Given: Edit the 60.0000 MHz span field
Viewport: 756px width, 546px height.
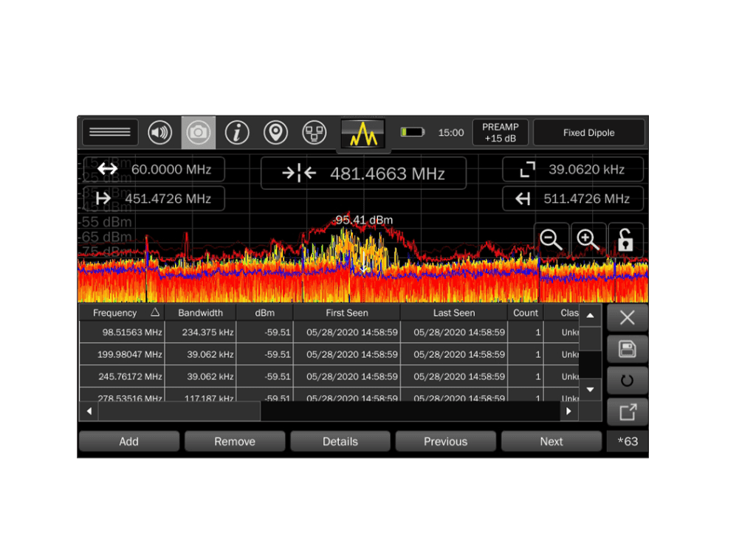Looking at the screenshot, I should [154, 170].
